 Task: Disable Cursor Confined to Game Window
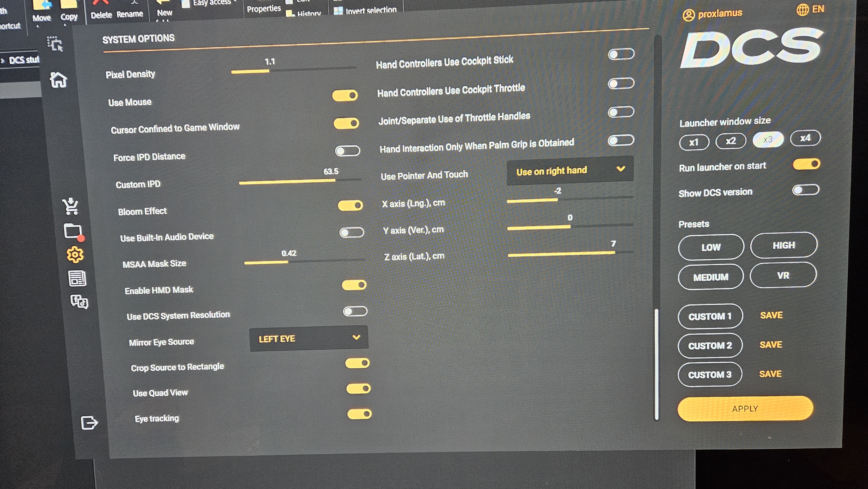coord(346,123)
